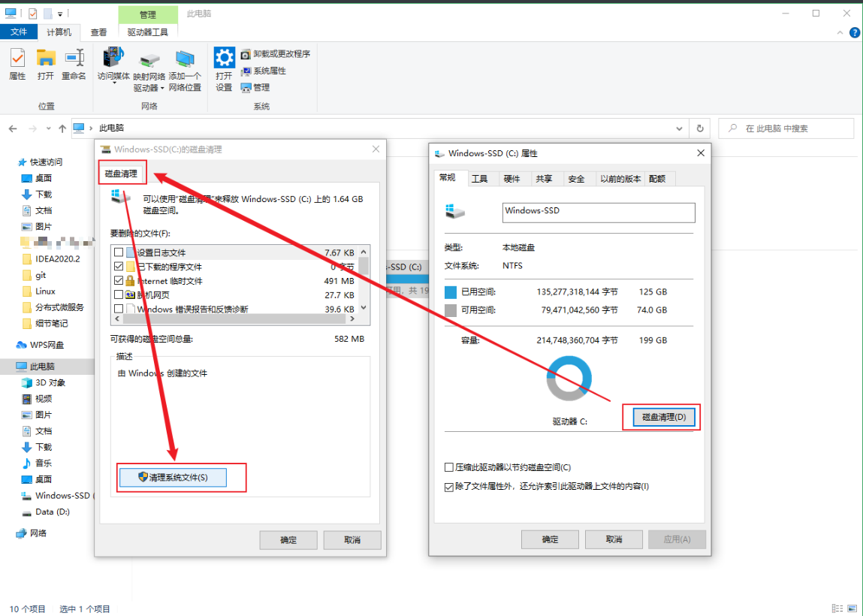Open 音乐 folder in the sidebar
863x616 pixels.
tap(37, 463)
